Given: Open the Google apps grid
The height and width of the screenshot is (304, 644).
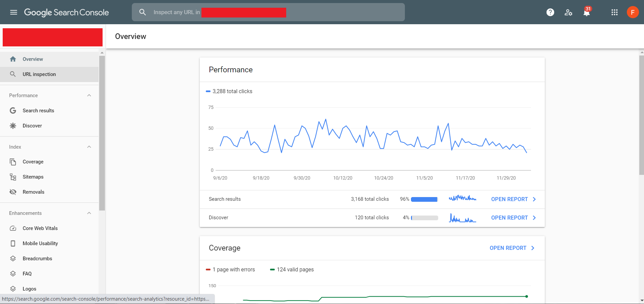Looking at the screenshot, I should point(614,12).
